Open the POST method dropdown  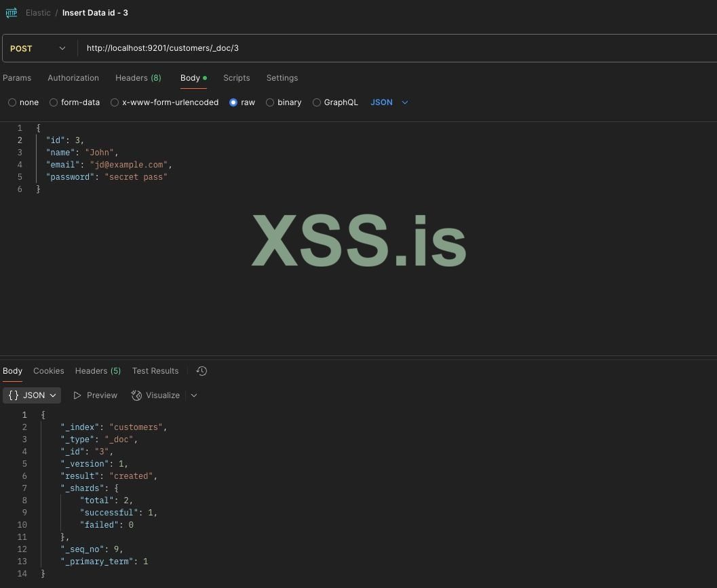[x=39, y=48]
